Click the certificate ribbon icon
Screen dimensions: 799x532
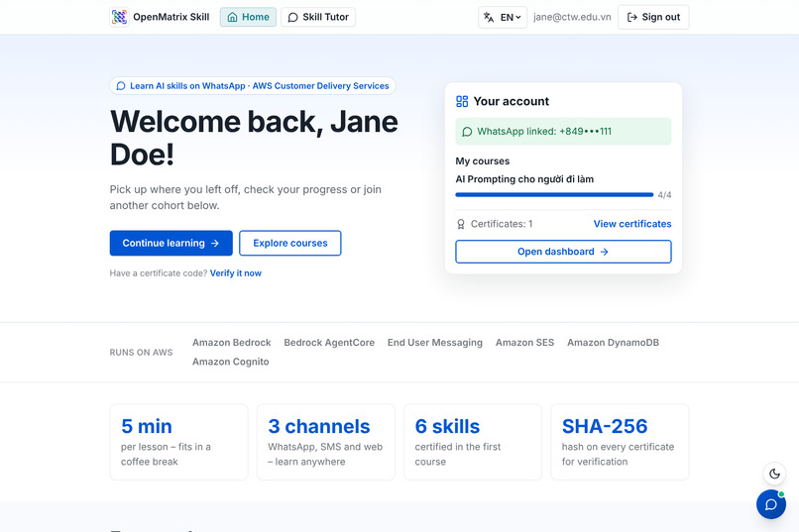[x=461, y=224]
